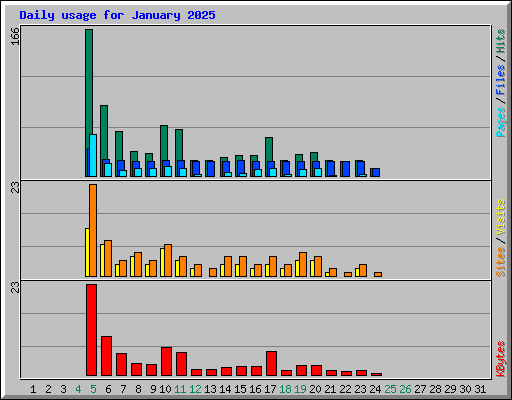This screenshot has width=512, height=400.
Task: Select the yellow 'Visits' legend label
Action: tap(500, 218)
